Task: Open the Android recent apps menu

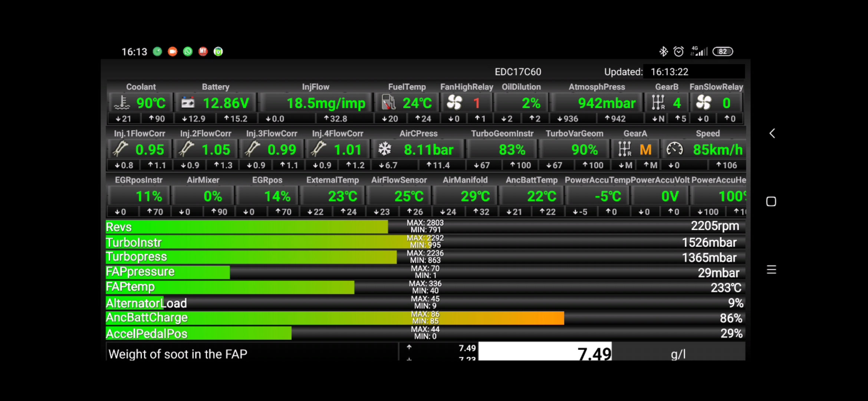Action: 772,270
